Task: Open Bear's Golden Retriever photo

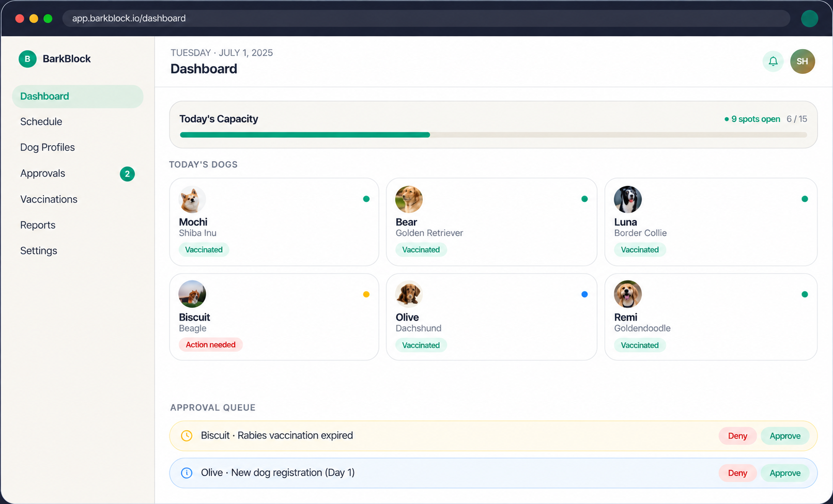Action: click(409, 199)
